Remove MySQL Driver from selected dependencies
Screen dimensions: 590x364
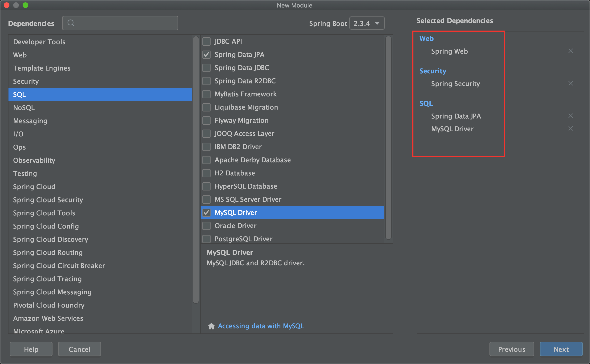coord(570,129)
